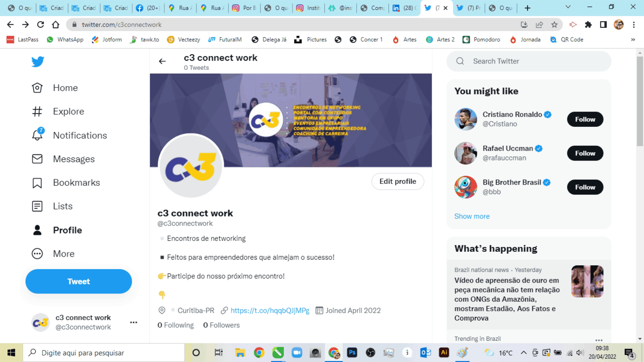This screenshot has height=362, width=644.
Task: Open Notifications bell icon
Action: (x=37, y=135)
